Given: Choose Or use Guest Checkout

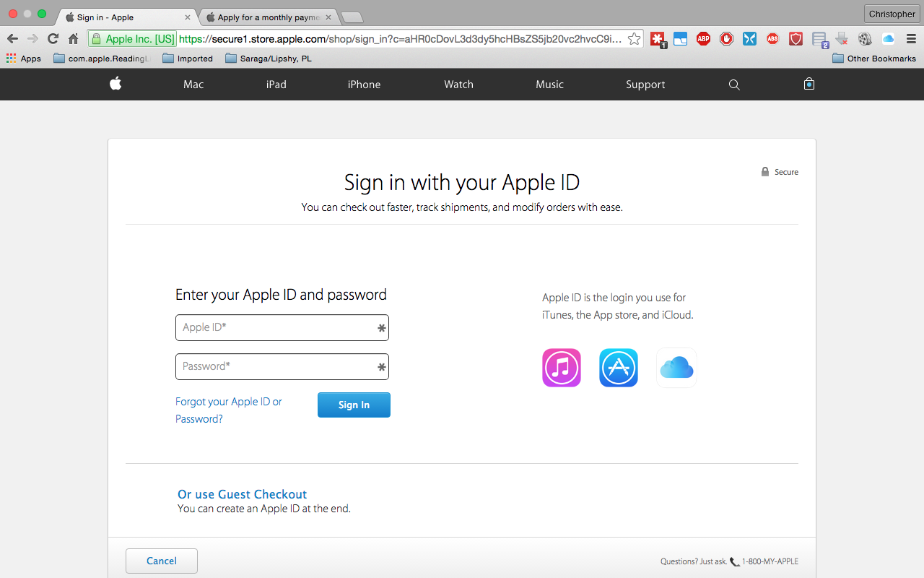Looking at the screenshot, I should [243, 494].
